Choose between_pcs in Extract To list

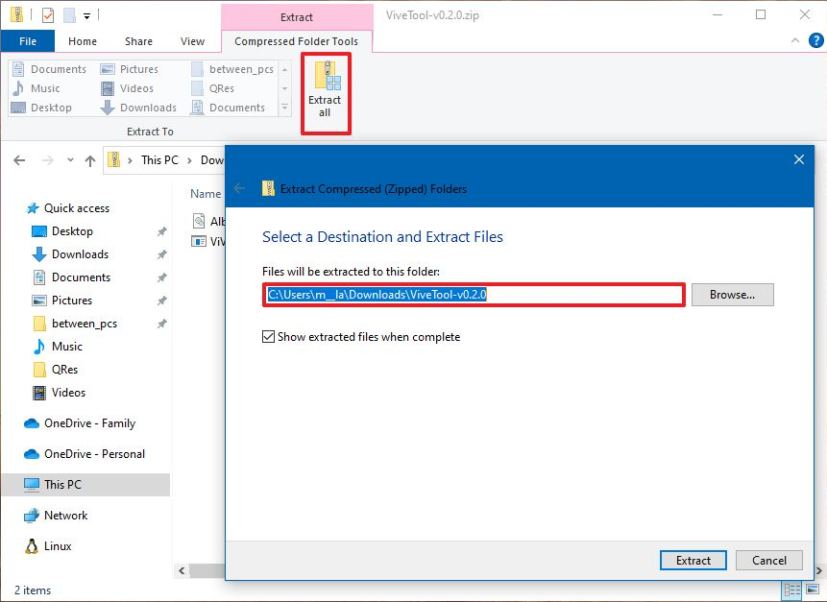pyautogui.click(x=233, y=69)
